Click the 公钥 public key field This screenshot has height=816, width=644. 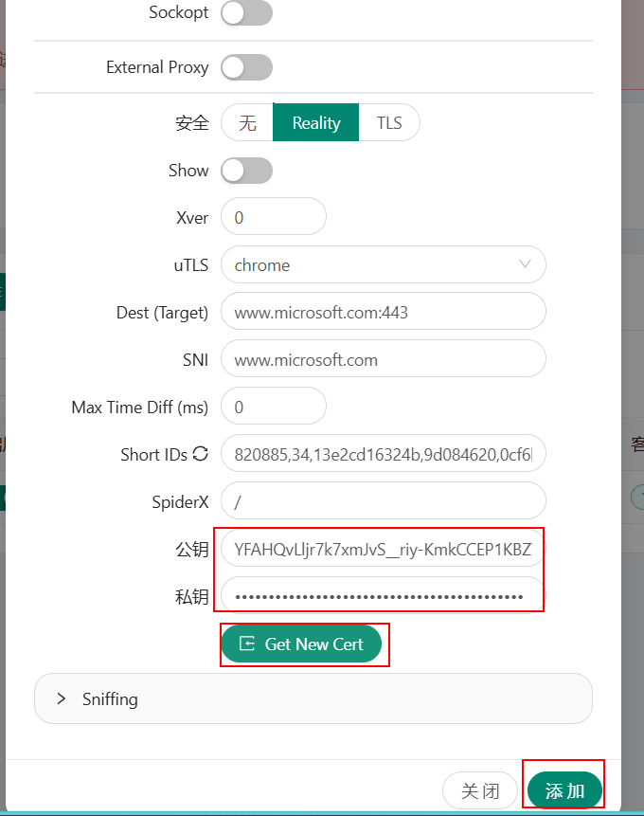tap(383, 549)
